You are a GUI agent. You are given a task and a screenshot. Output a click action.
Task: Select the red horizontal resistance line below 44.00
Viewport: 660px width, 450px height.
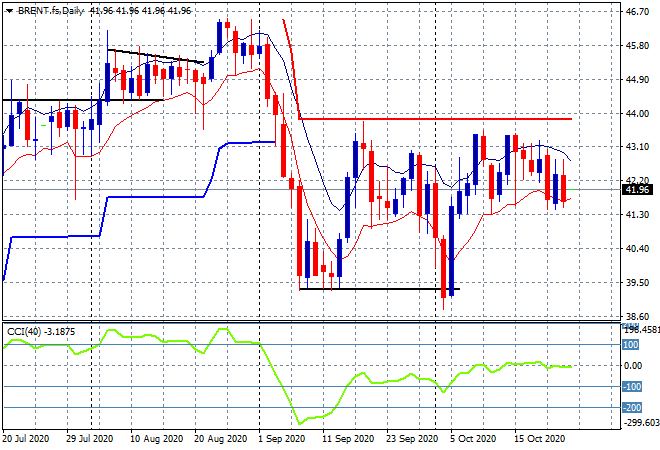436,119
